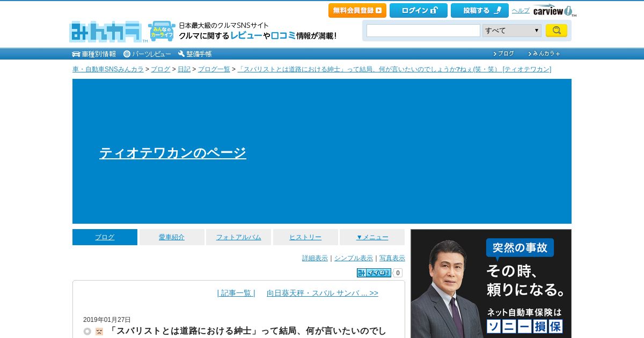Click the search text input field

point(423,31)
